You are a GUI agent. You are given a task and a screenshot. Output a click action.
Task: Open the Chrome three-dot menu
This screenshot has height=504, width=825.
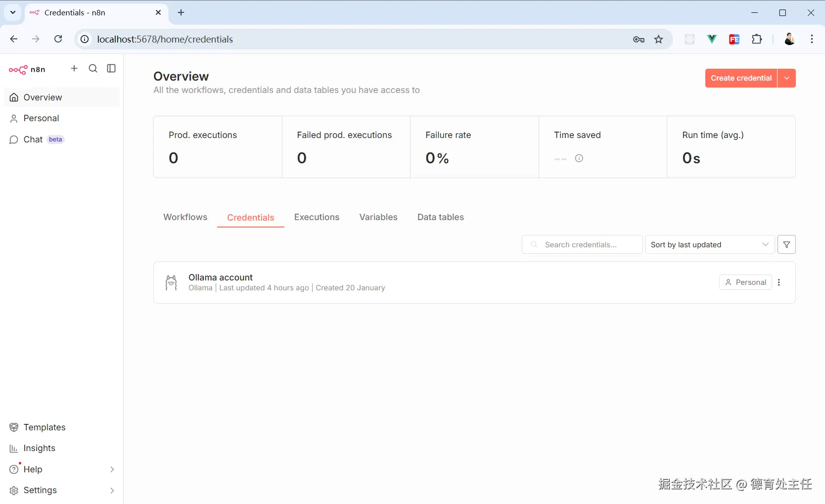tap(812, 40)
